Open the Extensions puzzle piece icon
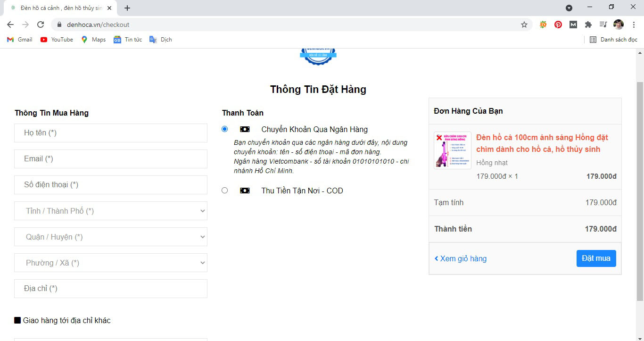 point(588,25)
